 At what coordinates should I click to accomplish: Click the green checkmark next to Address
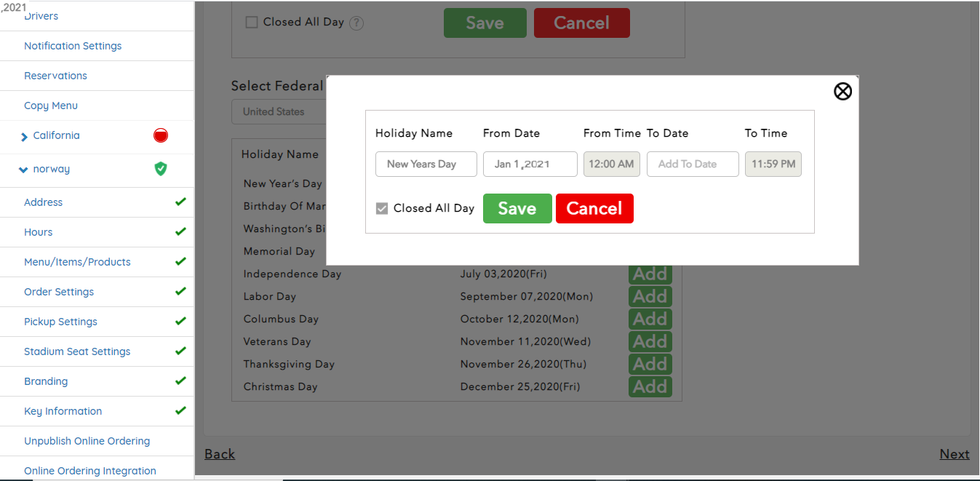[180, 202]
